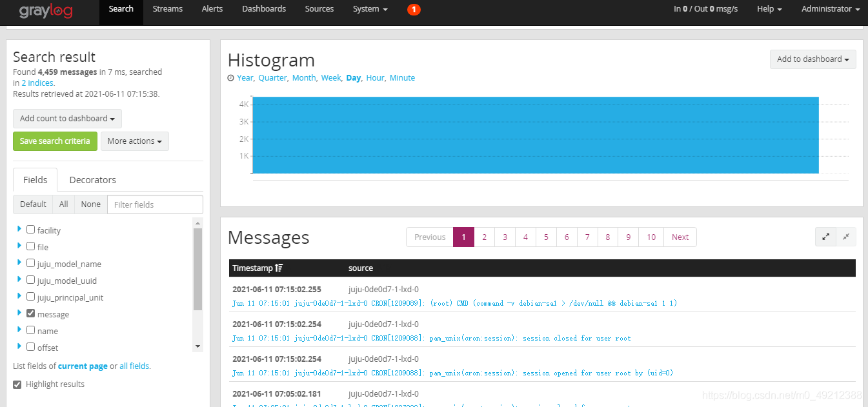Go to messages page 2
This screenshot has width=868, height=407.
[x=484, y=237]
